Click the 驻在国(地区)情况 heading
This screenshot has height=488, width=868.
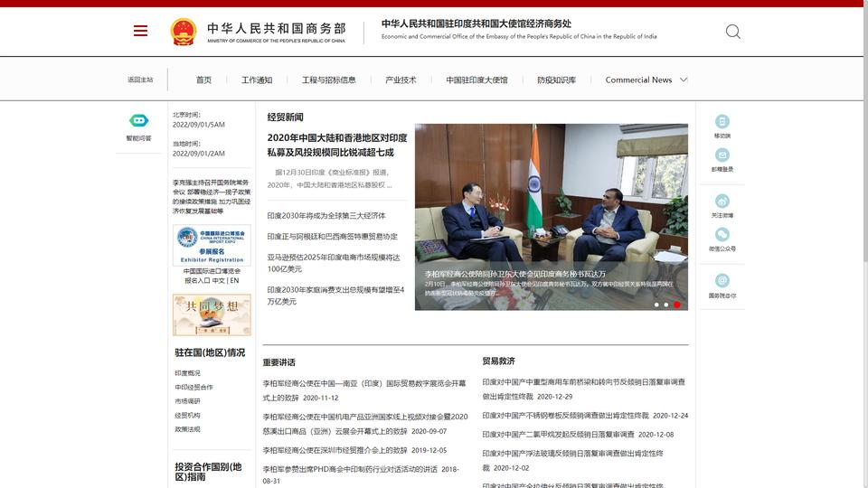(x=210, y=352)
